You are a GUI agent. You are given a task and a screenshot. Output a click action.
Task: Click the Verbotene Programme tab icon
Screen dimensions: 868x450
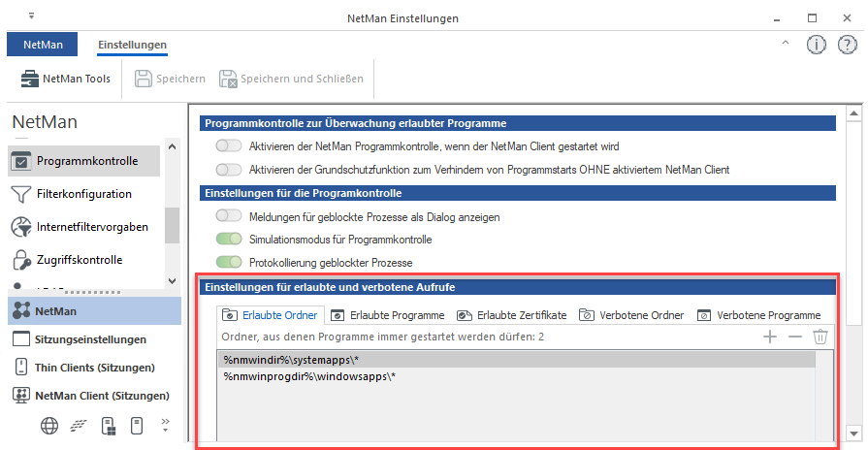tap(703, 315)
